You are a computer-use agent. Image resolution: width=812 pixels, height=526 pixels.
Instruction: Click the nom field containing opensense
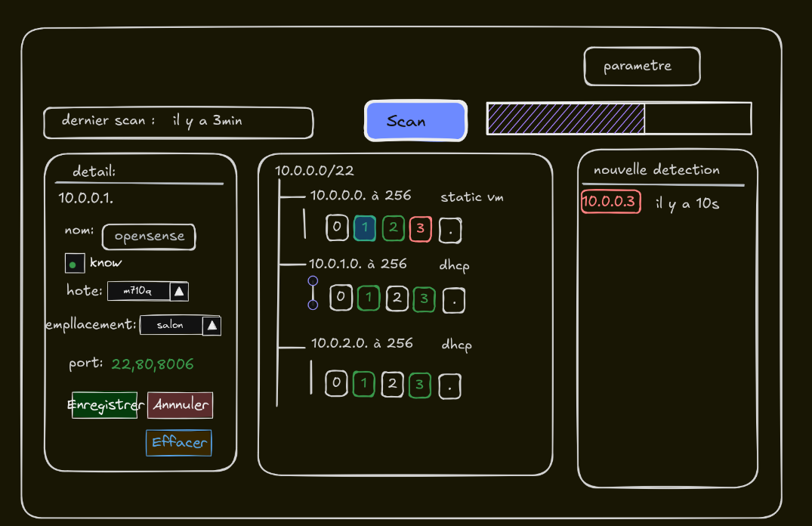(x=149, y=237)
